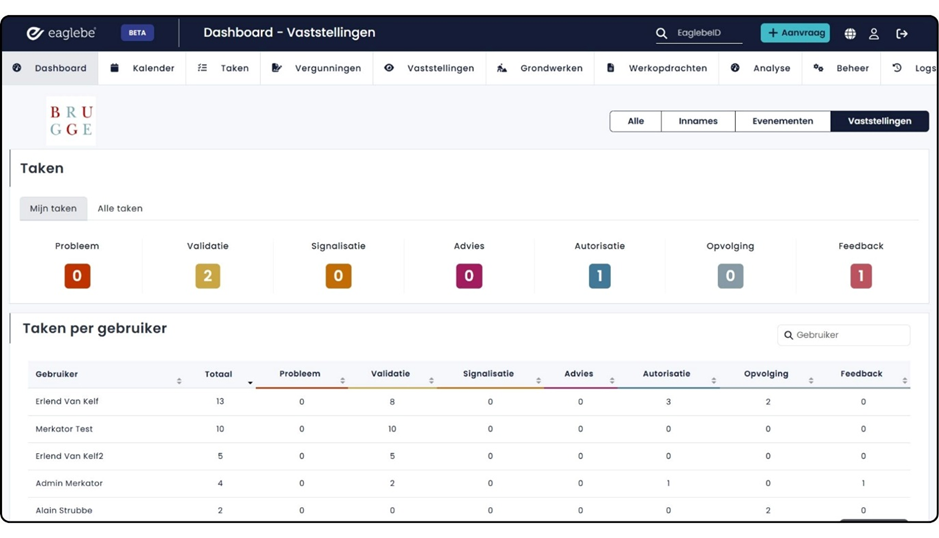Sort table by Autorisatie column arrows
Screen dimensions: 939x538
pyautogui.click(x=714, y=380)
